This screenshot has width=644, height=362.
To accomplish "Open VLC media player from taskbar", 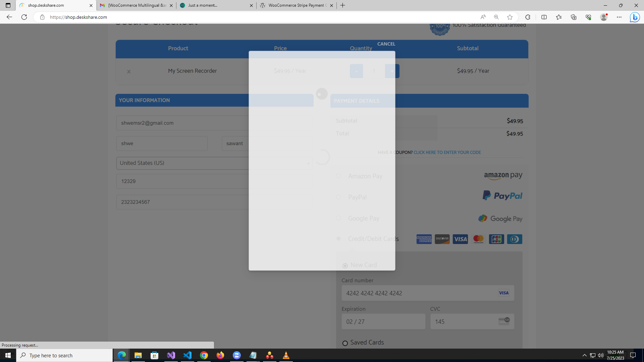I will pos(286,355).
